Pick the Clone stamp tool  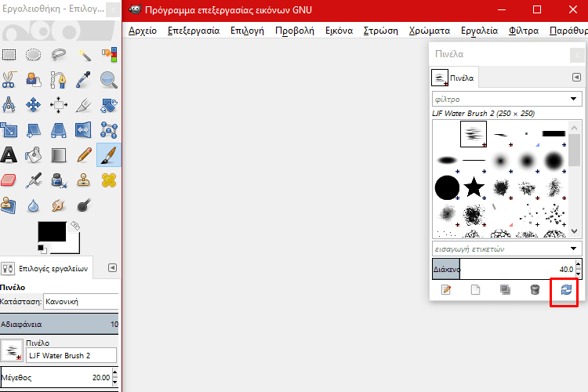tap(83, 180)
